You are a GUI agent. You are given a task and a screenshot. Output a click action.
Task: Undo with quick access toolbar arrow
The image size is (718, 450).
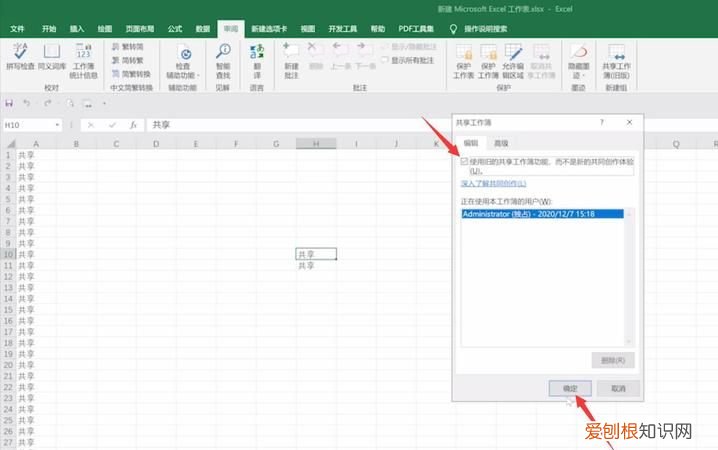pos(27,103)
